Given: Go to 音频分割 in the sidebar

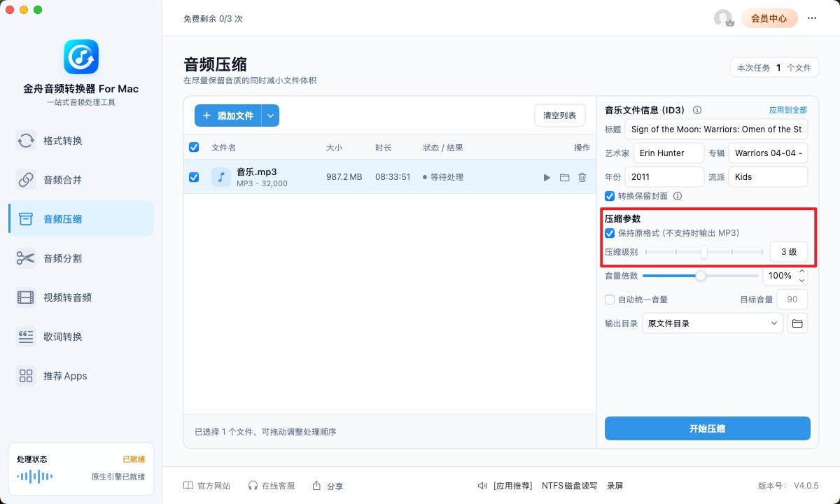Looking at the screenshot, I should 81,258.
